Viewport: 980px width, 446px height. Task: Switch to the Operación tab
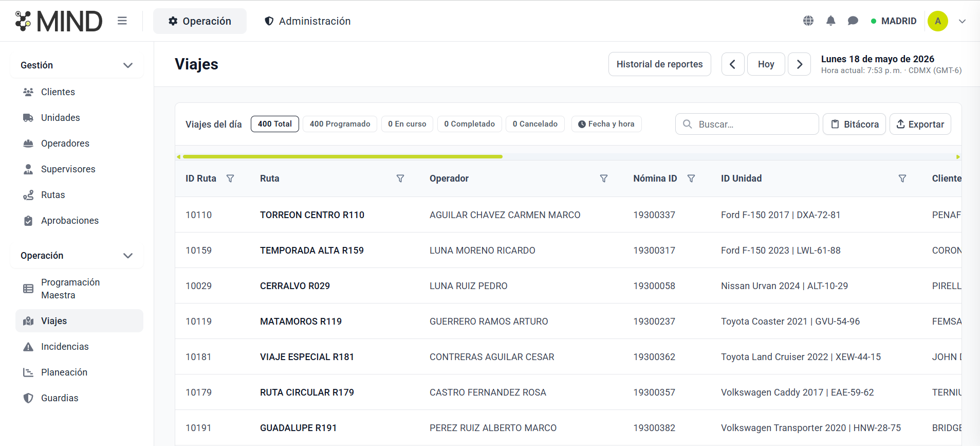tap(200, 21)
